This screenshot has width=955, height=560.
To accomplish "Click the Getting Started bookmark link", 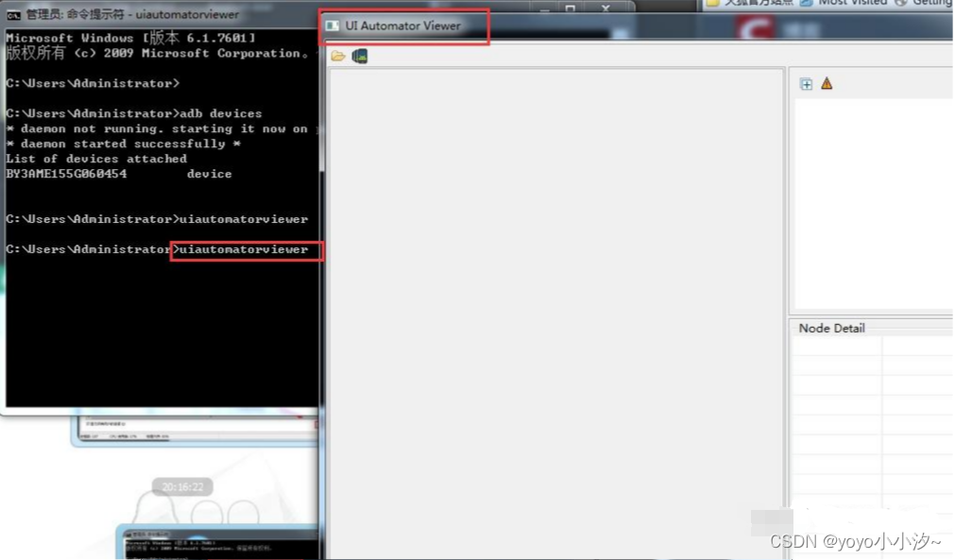I will tap(933, 4).
